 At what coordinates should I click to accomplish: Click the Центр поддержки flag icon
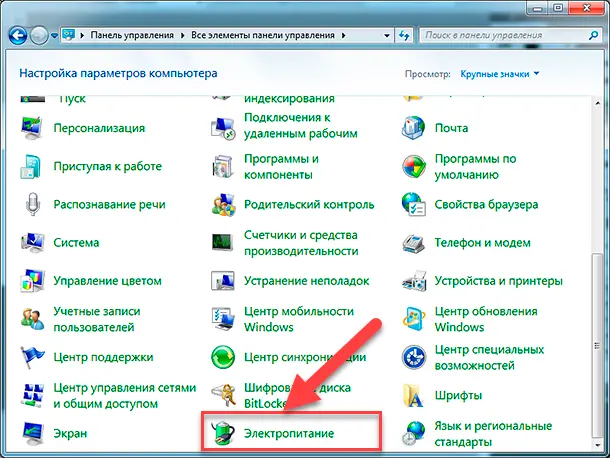[x=33, y=357]
